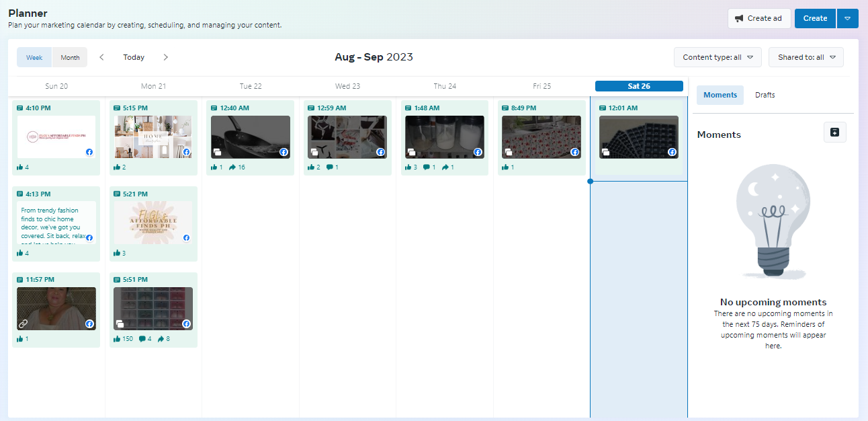
Task: Click Facebook badge on 5:51 PM post
Action: tap(187, 324)
